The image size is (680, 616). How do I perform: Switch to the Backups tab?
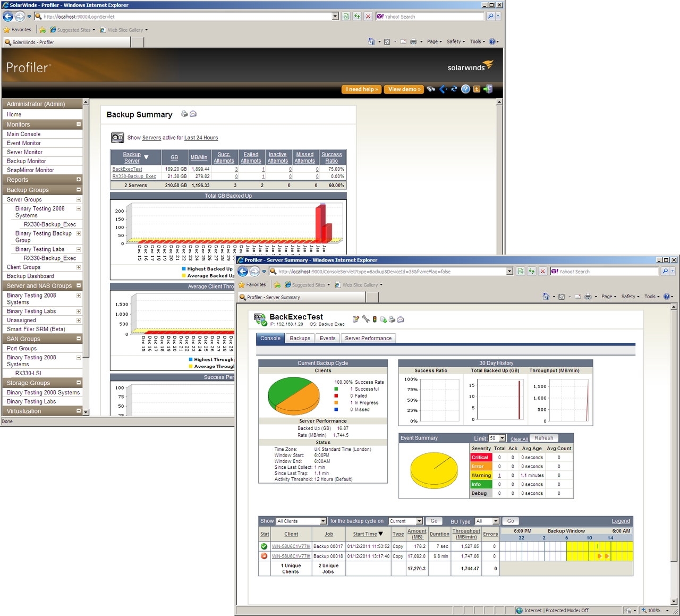point(300,338)
